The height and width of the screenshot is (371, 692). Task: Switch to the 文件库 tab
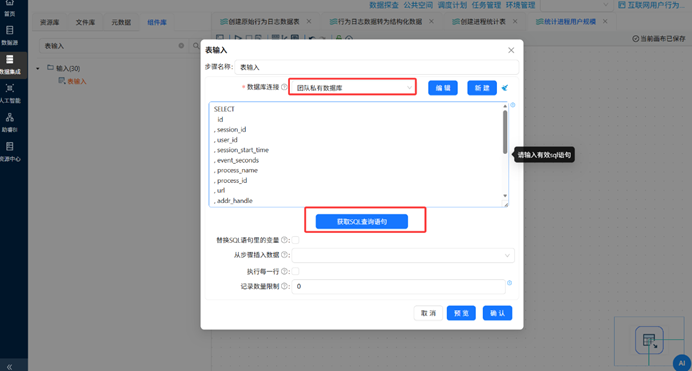85,22
